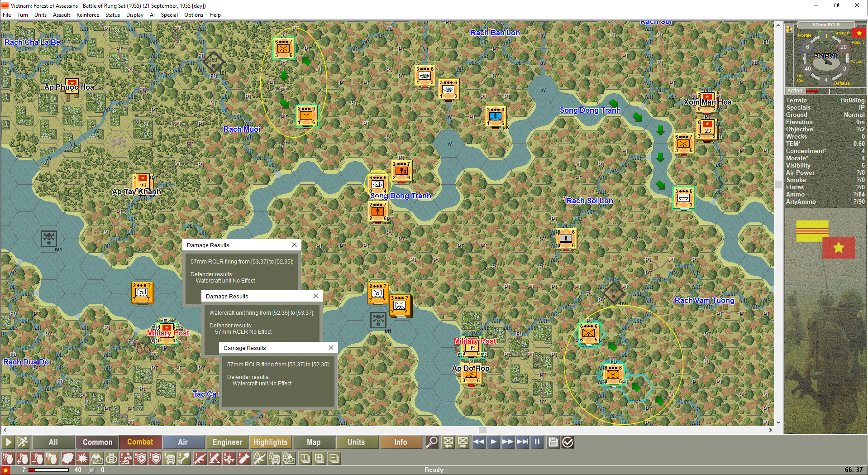Click the skip-to-end replay button
Image resolution: width=868 pixels, height=475 pixels.
[x=522, y=442]
